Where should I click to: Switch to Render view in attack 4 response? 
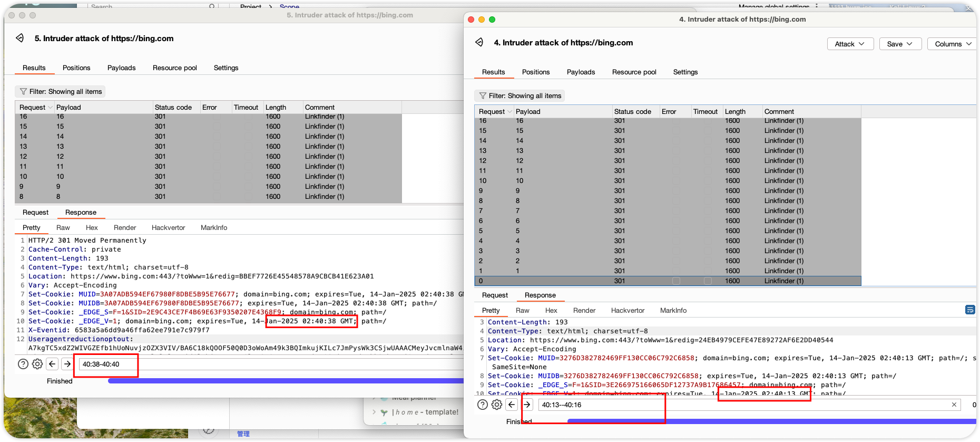pos(584,311)
